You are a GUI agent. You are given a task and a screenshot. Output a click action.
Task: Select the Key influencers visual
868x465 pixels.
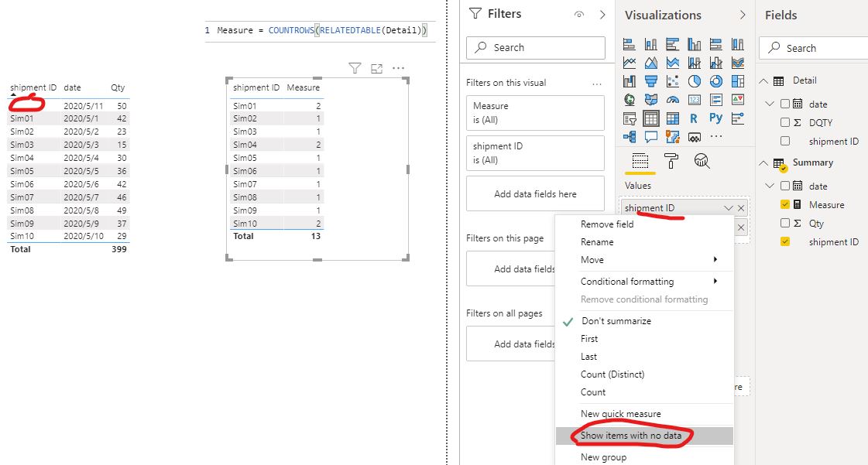737,118
